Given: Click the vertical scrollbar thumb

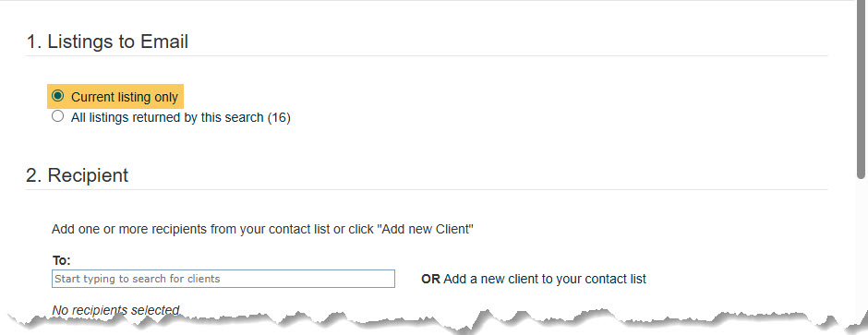Looking at the screenshot, I should tap(861, 90).
